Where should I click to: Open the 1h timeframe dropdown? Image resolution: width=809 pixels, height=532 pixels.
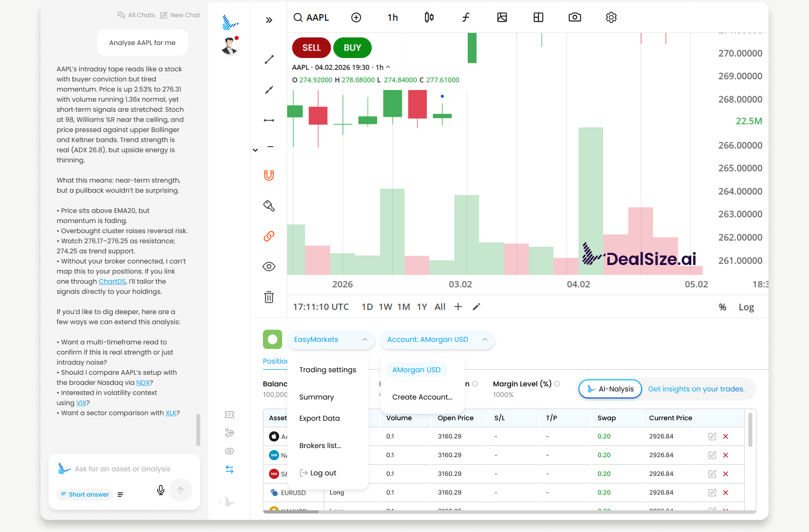click(393, 18)
